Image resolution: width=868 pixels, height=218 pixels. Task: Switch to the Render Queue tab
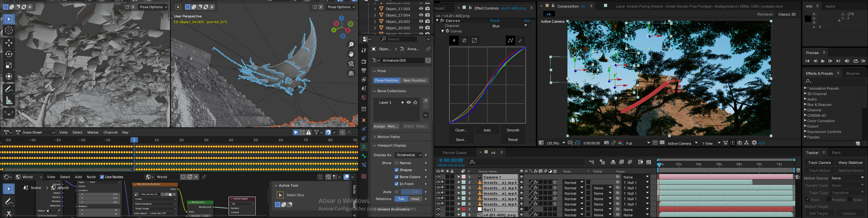point(455,152)
